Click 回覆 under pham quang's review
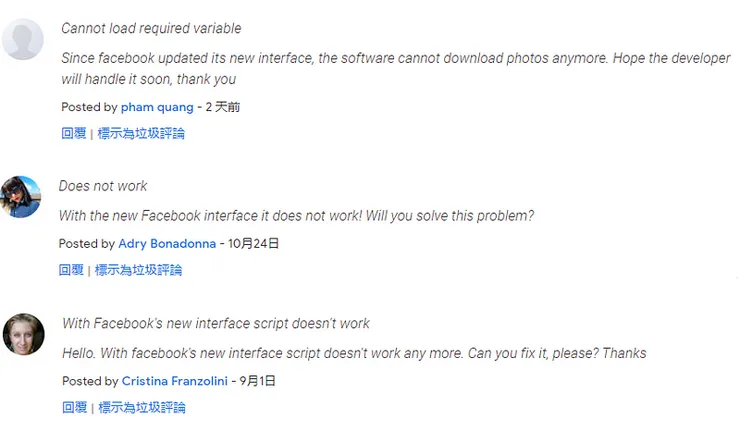This screenshot has width=740, height=442. point(73,133)
